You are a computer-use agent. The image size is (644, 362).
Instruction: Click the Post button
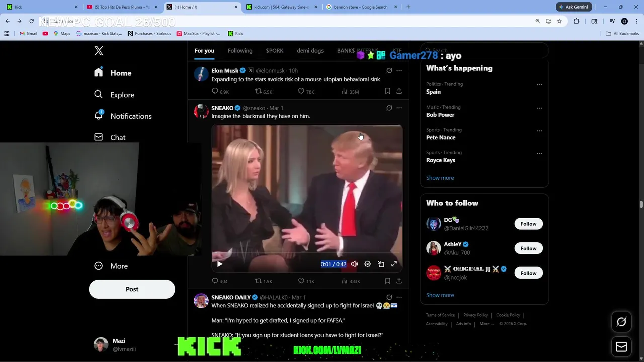(132, 289)
